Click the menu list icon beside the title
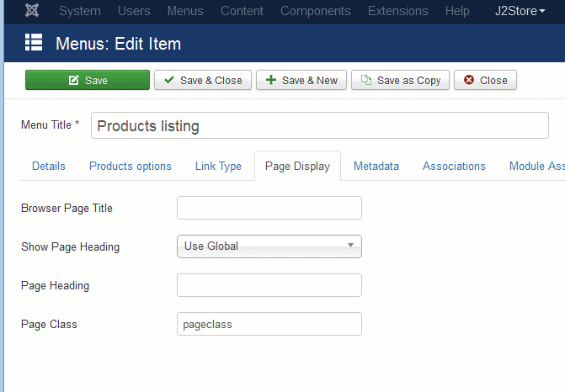The height and width of the screenshot is (392, 565). pyautogui.click(x=34, y=42)
